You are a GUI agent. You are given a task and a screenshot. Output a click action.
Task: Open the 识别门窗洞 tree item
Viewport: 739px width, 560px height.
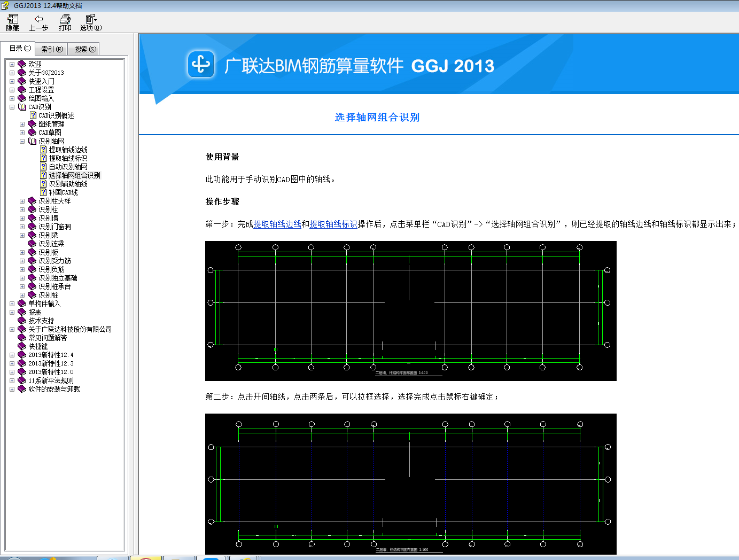[x=55, y=227]
